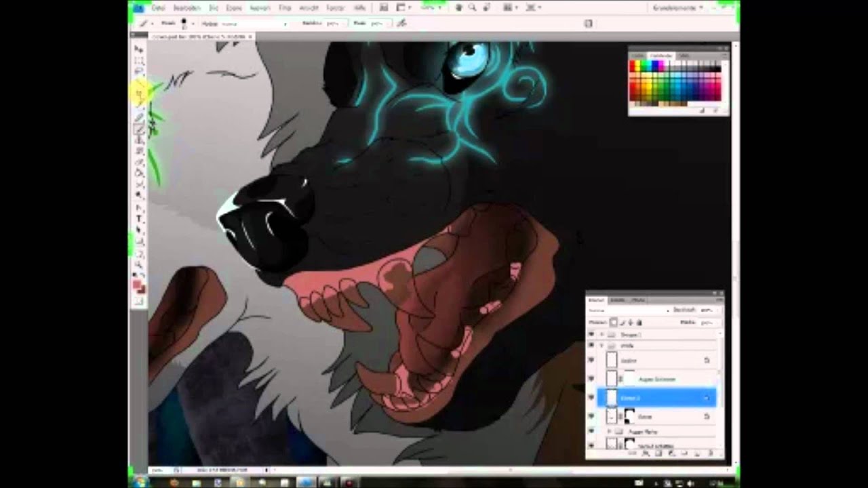Open the brush preset picker dropdown
Screen dimensions: 868x488
click(193, 23)
